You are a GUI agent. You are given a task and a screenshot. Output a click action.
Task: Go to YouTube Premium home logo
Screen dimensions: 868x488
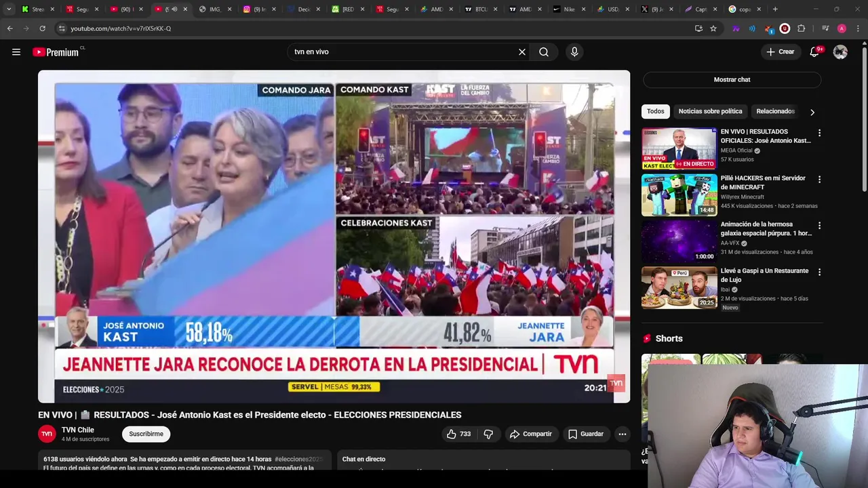tap(56, 52)
